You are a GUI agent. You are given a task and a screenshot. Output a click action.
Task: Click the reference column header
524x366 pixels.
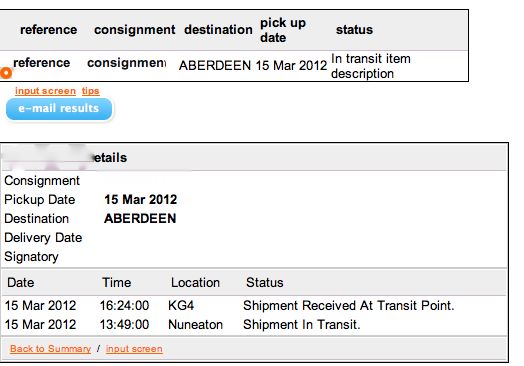point(48,30)
